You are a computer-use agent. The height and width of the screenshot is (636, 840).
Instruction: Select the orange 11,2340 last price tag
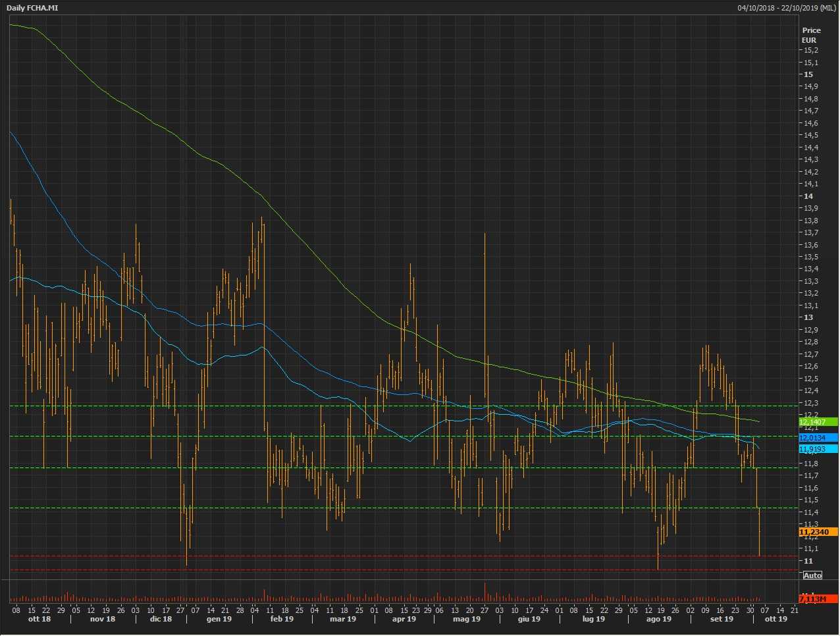(818, 532)
